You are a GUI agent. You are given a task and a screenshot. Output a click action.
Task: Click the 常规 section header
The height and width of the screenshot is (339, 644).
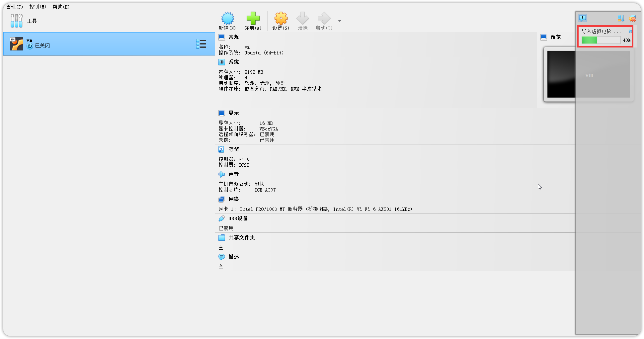(234, 37)
